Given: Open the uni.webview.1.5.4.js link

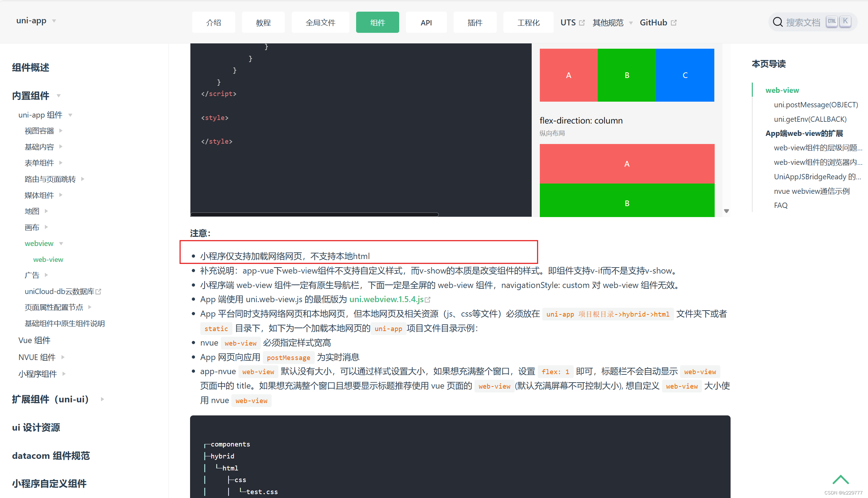Looking at the screenshot, I should point(386,299).
